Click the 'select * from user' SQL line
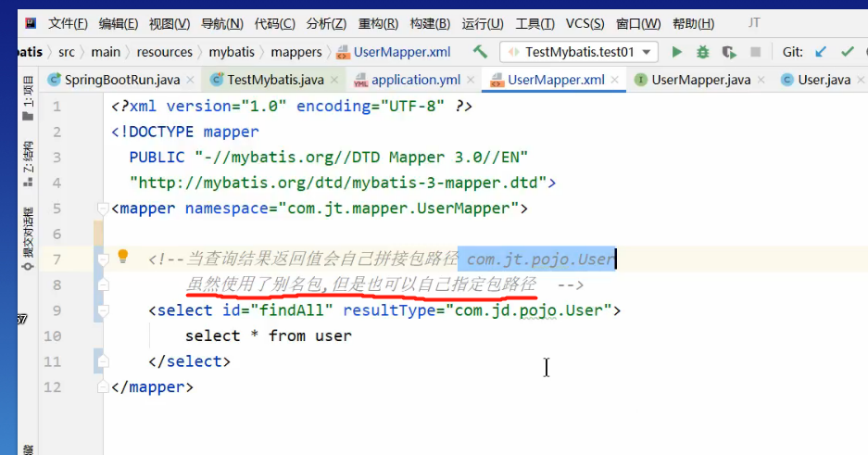 click(269, 336)
